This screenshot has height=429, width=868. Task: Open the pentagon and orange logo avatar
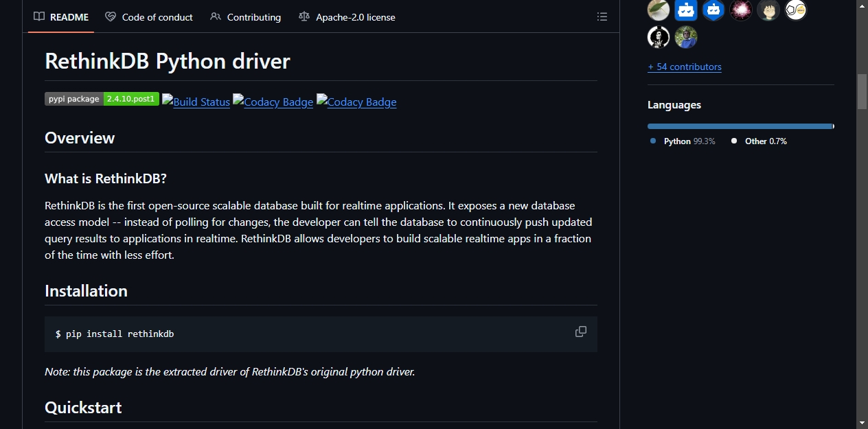pyautogui.click(x=796, y=10)
